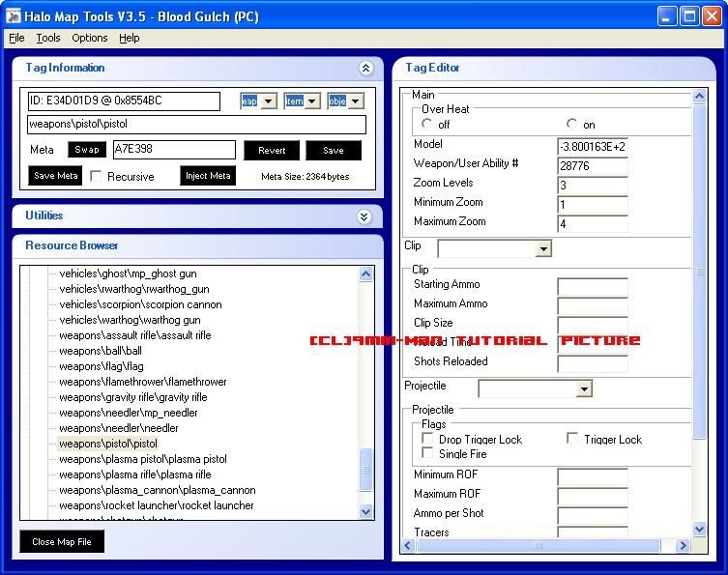Open the Options menu

point(90,38)
